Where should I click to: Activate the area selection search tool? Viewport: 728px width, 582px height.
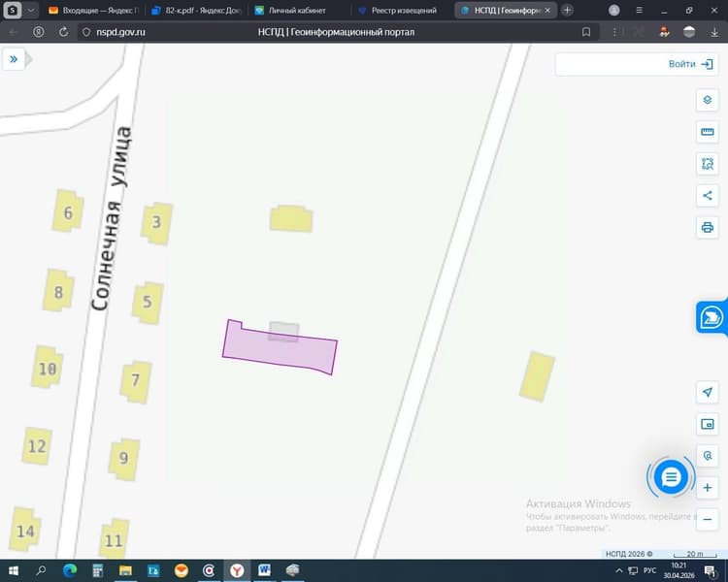coord(707,164)
